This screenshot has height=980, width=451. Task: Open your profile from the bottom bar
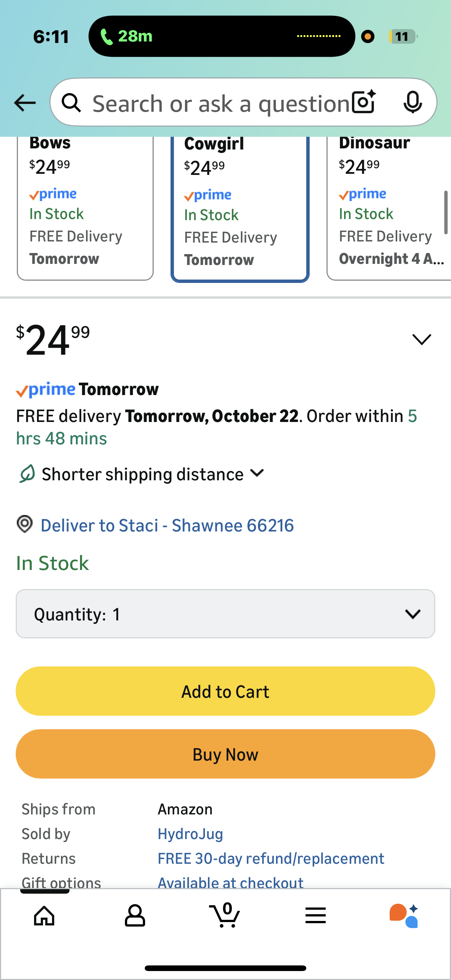[135, 915]
